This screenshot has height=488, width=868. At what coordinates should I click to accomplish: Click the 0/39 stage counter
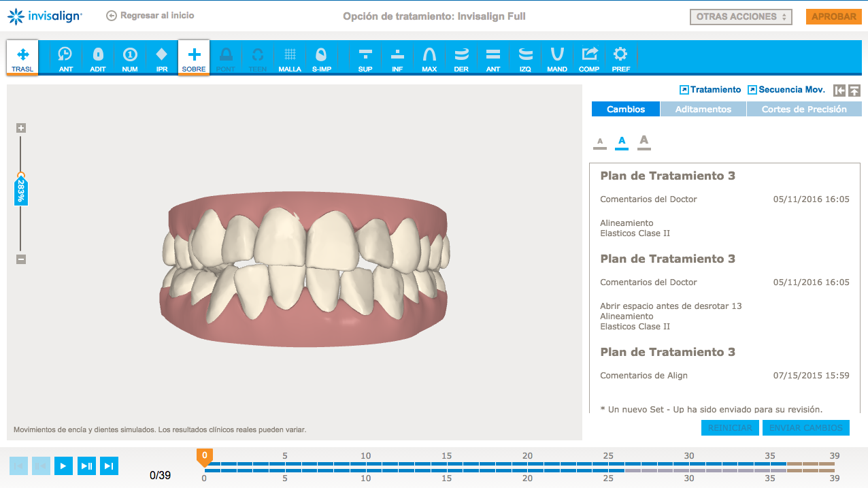click(160, 475)
